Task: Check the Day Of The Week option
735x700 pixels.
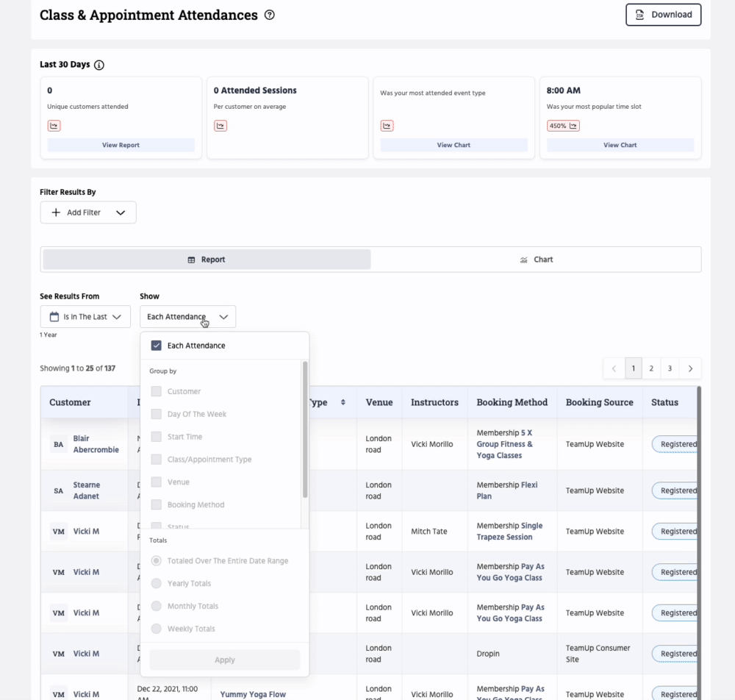Action: [156, 414]
